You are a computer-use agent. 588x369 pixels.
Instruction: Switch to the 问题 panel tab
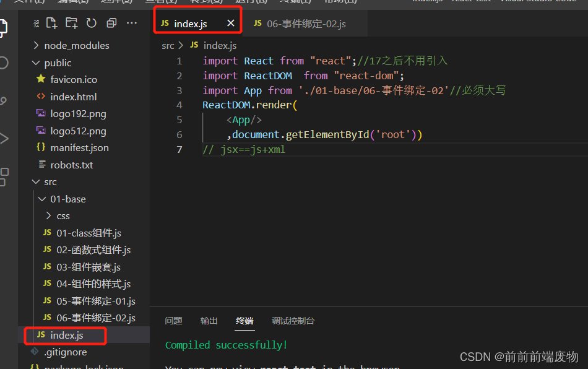[x=173, y=321]
